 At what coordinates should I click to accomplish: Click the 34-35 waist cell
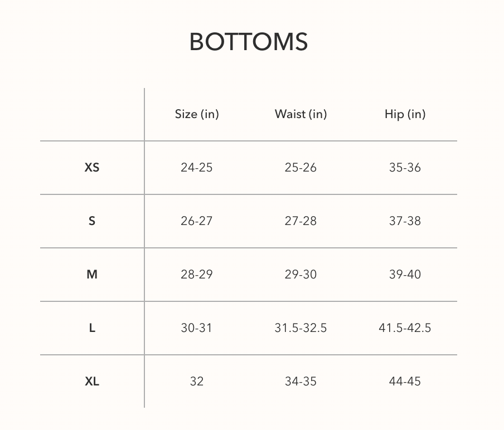(x=301, y=381)
